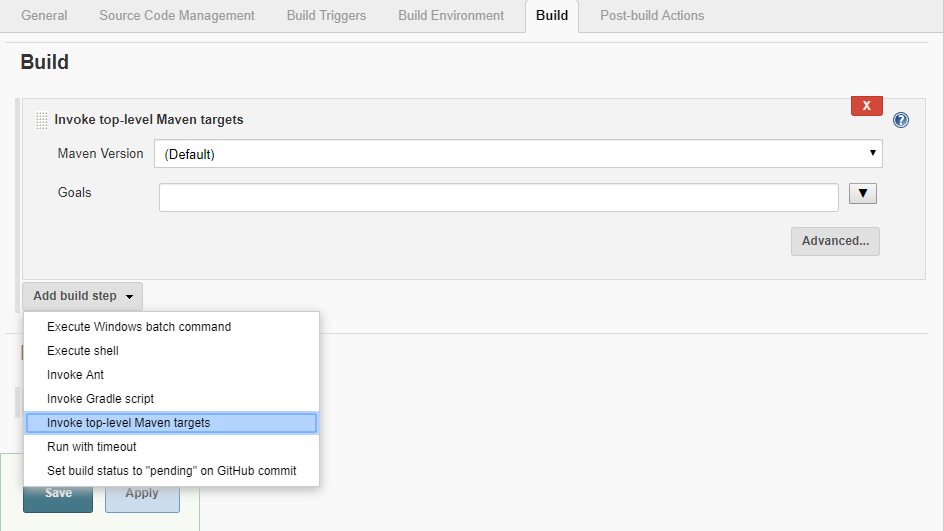Switch to the General tab
944x531 pixels.
44,16
